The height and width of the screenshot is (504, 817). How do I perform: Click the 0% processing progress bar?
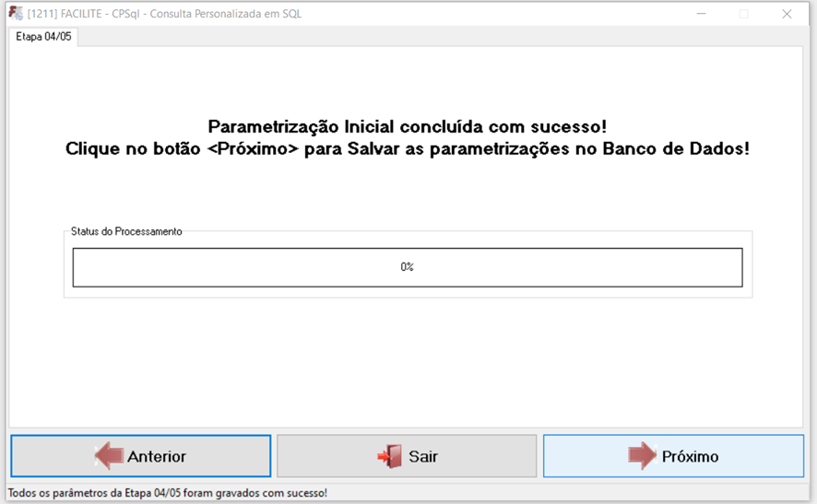coord(408,267)
